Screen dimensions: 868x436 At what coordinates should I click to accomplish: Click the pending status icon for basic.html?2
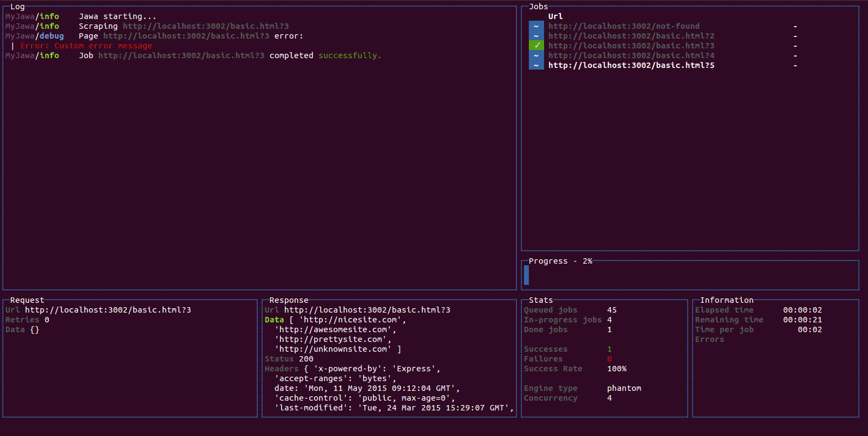536,36
